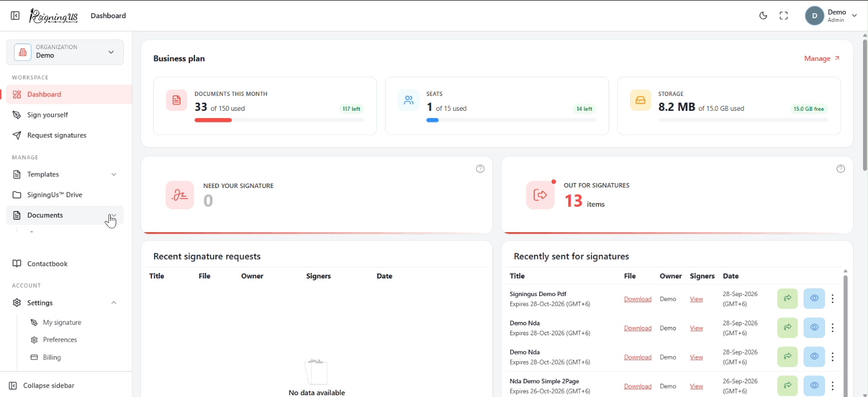This screenshot has height=397, width=868.
Task: Click the D avatar in the header
Action: tap(815, 16)
